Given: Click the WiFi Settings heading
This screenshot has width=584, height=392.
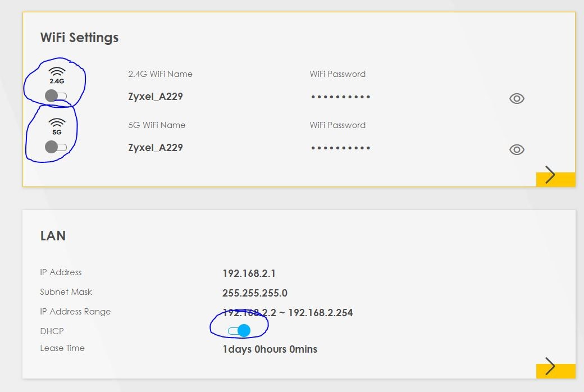Looking at the screenshot, I should pyautogui.click(x=79, y=38).
